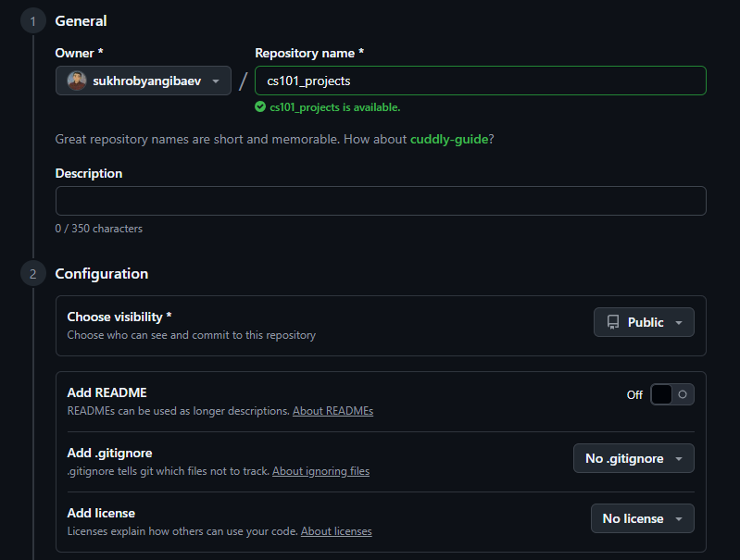Image resolution: width=740 pixels, height=560 pixels.
Task: Click the Repository name field with cs101_projects
Action: point(480,81)
